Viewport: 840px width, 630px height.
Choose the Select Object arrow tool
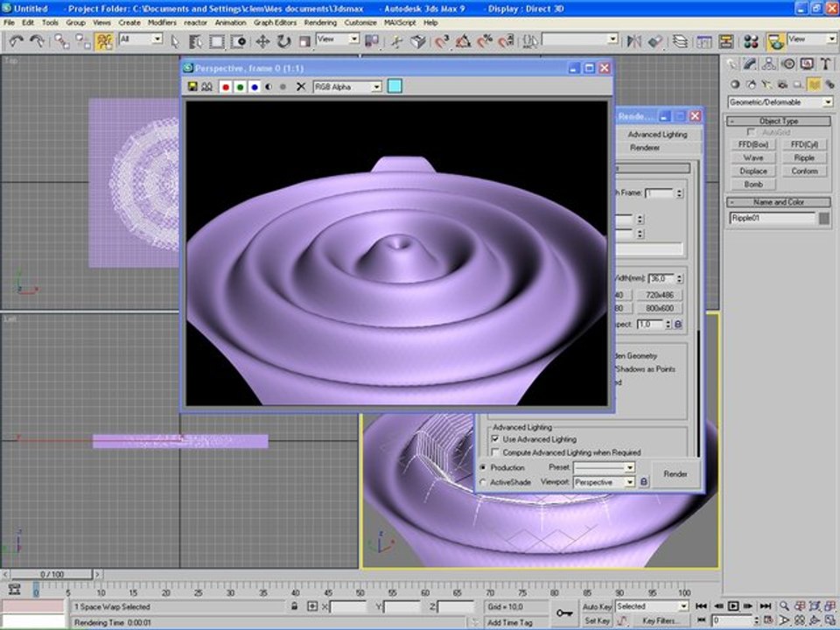175,41
